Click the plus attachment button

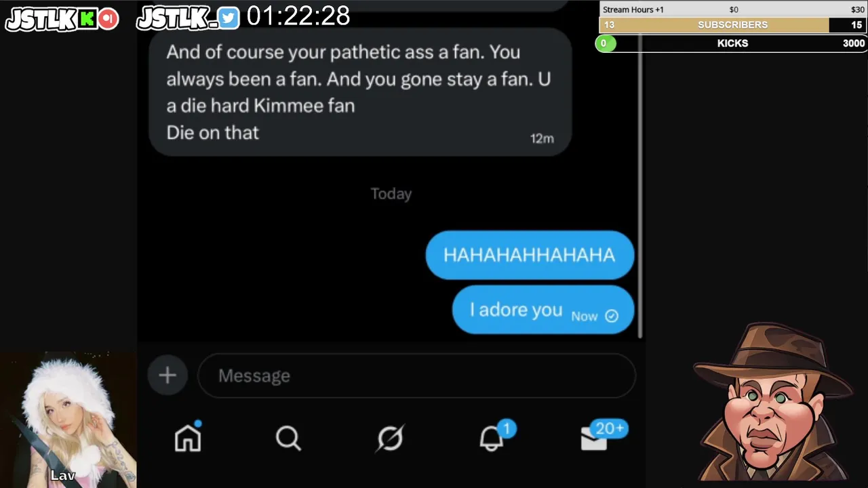[x=167, y=375]
